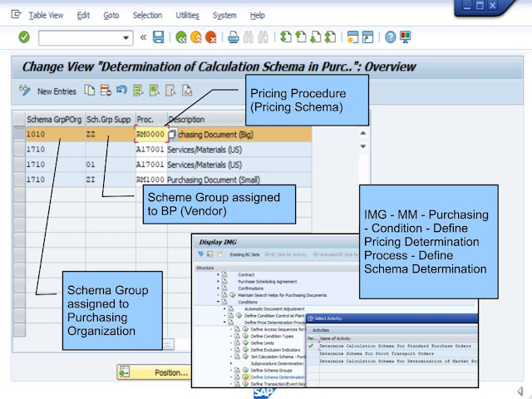
Task: Click the select-all table corner button
Action: click(19, 119)
